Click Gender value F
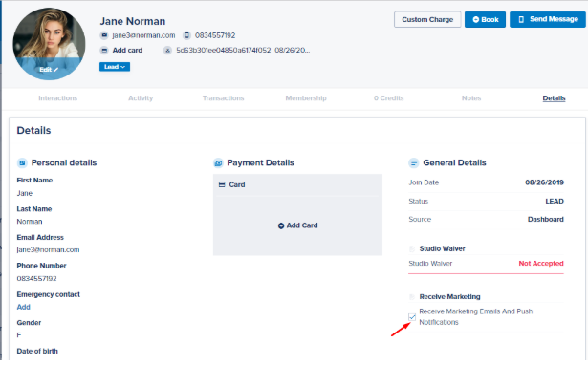 point(19,335)
